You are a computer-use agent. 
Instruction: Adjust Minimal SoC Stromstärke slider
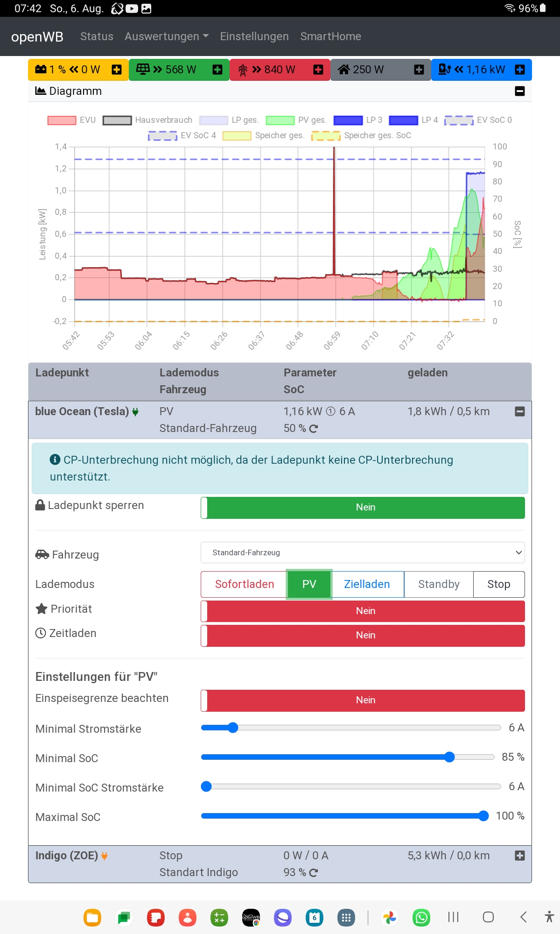tap(351, 786)
